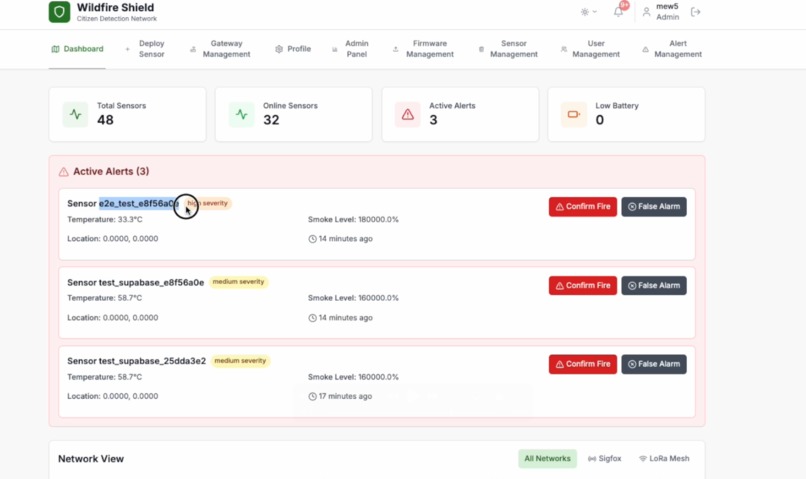Click the Total Sensors activity icon
Image resolution: width=806 pixels, height=479 pixels.
[x=76, y=114]
